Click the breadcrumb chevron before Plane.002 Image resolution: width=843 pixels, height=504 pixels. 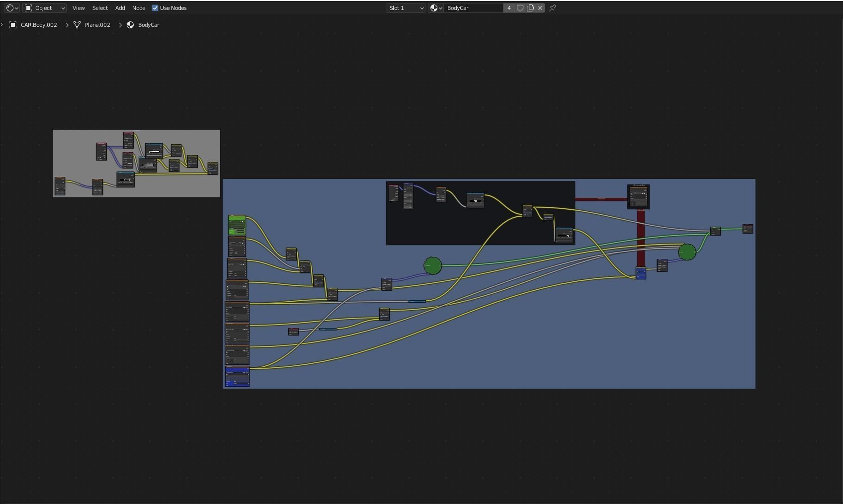pyautogui.click(x=67, y=25)
